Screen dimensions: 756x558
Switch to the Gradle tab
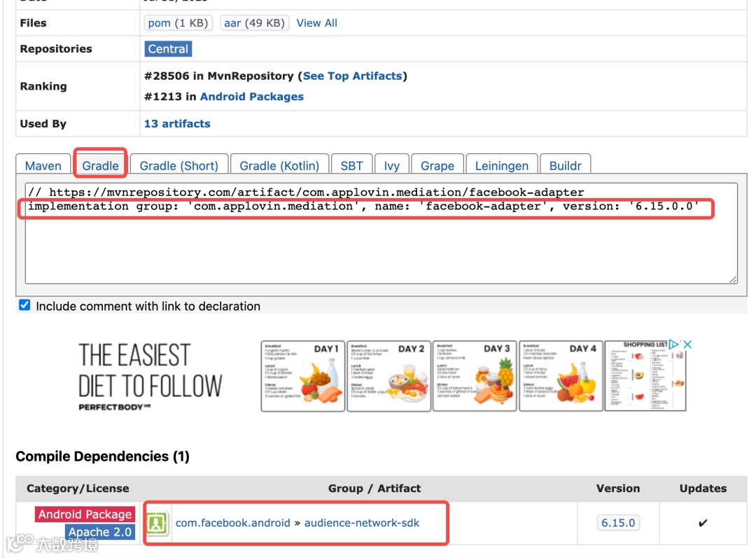pos(100,165)
